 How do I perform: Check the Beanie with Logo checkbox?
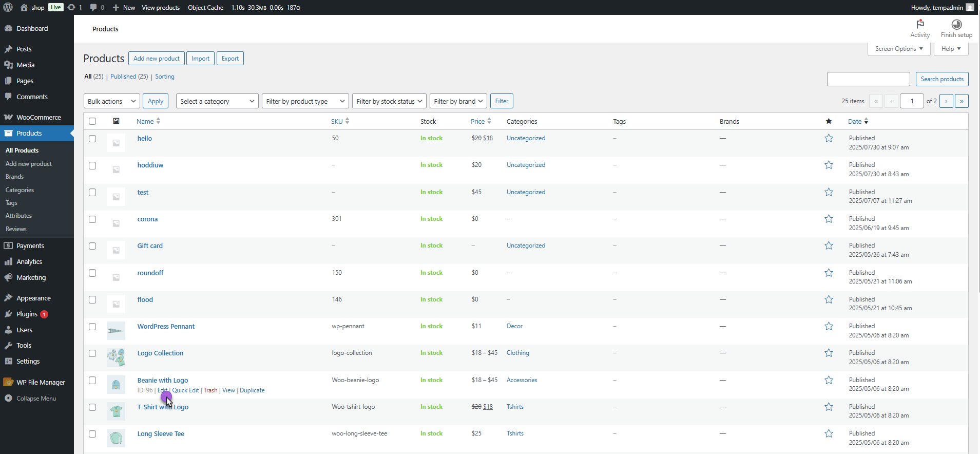[92, 380]
